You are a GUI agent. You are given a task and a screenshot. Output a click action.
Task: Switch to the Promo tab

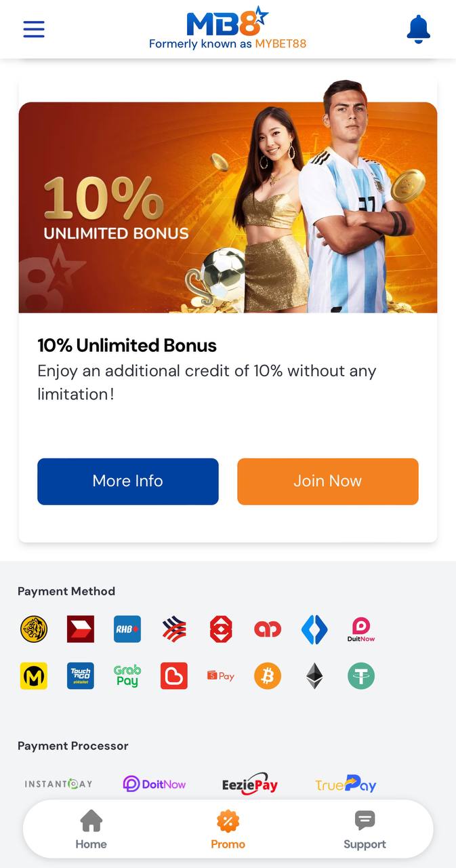(228, 830)
